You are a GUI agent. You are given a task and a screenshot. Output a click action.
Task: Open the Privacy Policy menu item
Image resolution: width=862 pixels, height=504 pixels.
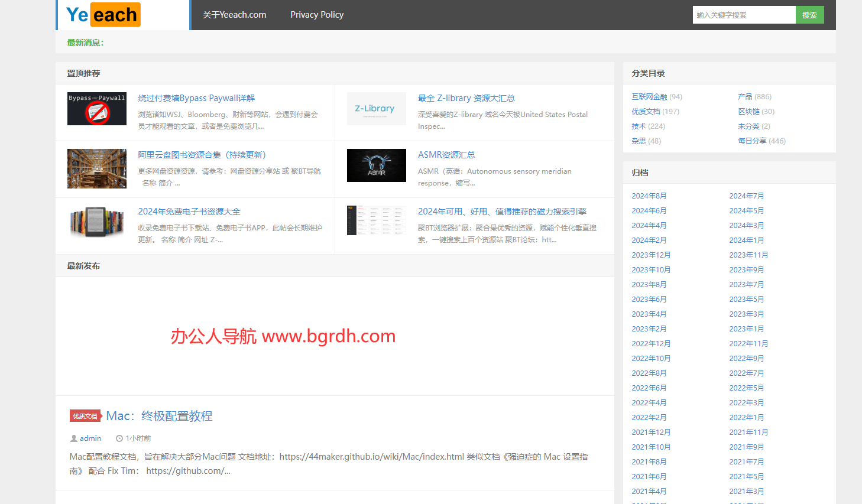317,15
